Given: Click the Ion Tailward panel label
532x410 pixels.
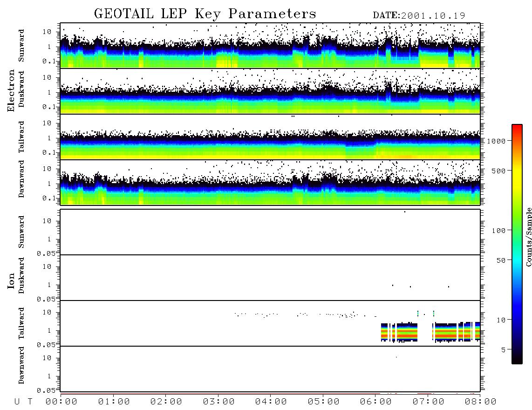Looking at the screenshot, I should (21, 323).
